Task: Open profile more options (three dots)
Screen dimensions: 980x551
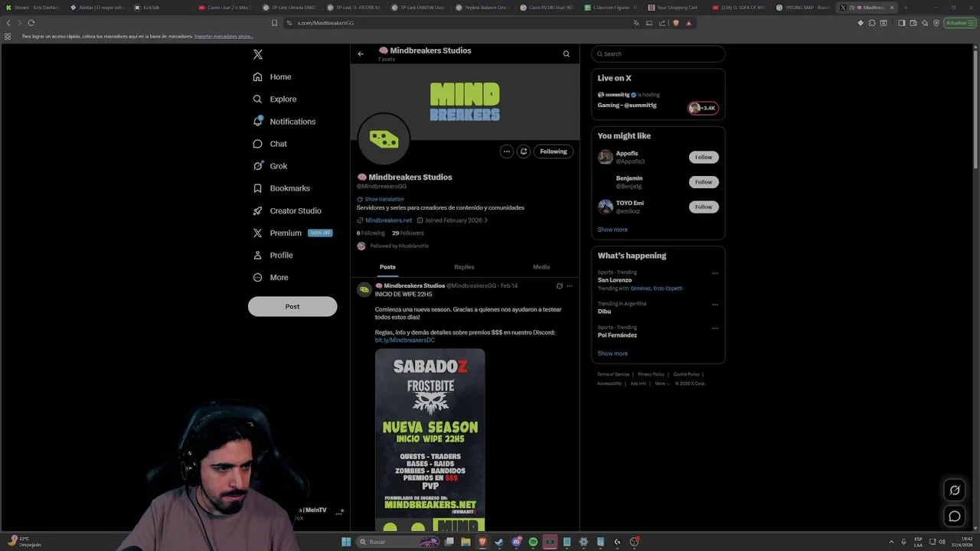Action: 506,152
